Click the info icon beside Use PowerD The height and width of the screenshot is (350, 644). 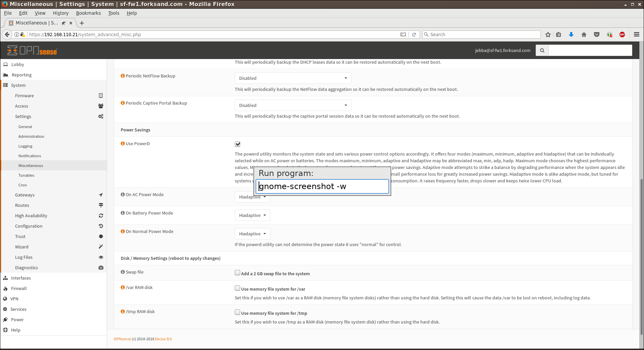(123, 143)
